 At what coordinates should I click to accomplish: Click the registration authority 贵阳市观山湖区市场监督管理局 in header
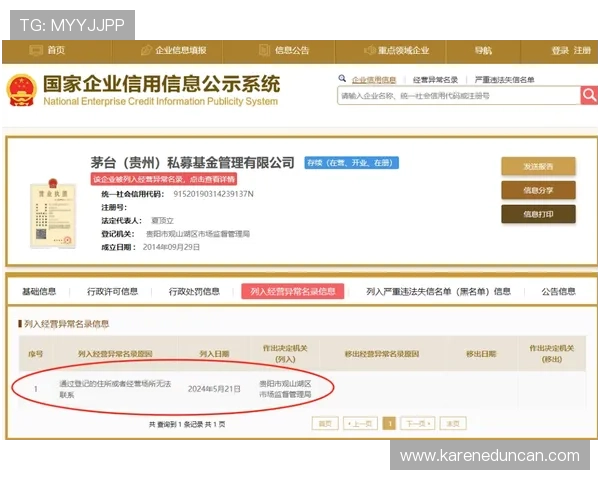198,234
